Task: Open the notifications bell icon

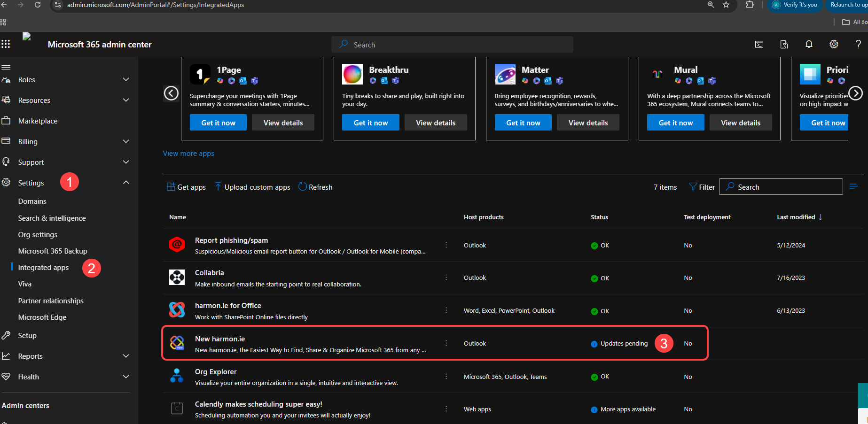Action: tap(809, 44)
